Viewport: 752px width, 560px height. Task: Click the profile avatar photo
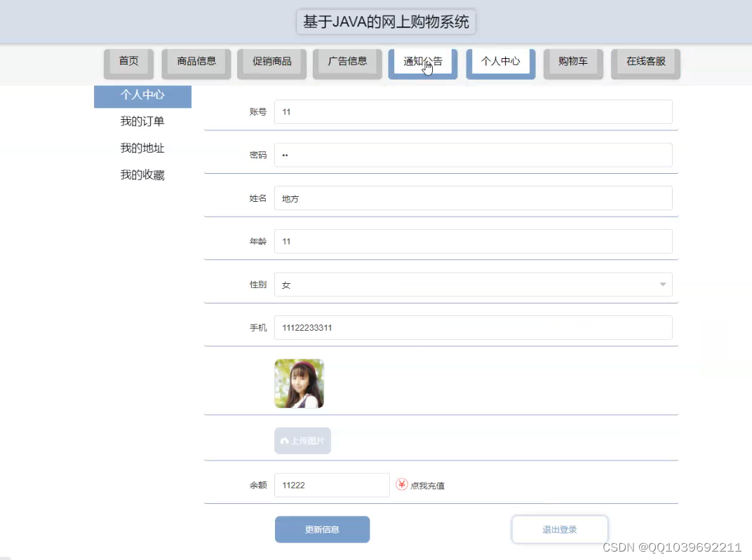coord(299,383)
